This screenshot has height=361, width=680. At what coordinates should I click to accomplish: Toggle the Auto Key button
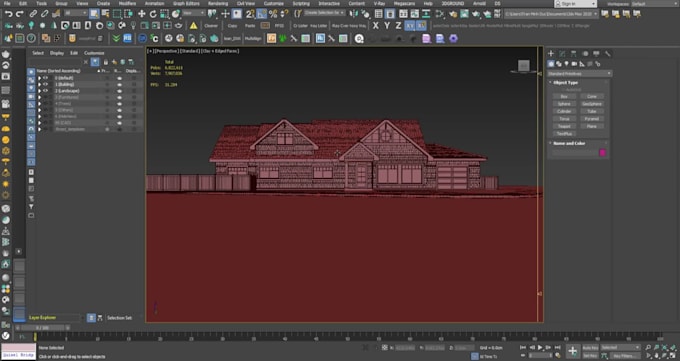click(590, 348)
